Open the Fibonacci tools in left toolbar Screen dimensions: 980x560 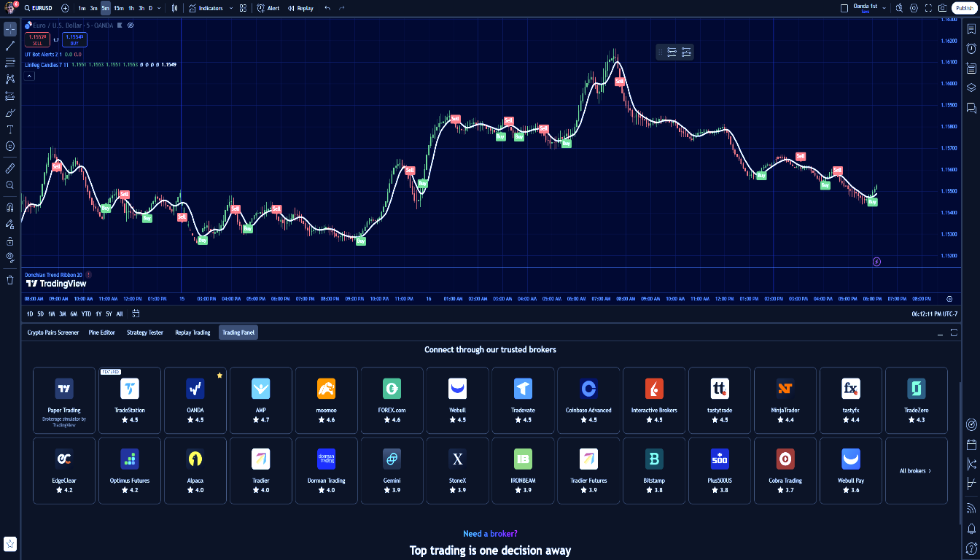(x=10, y=63)
